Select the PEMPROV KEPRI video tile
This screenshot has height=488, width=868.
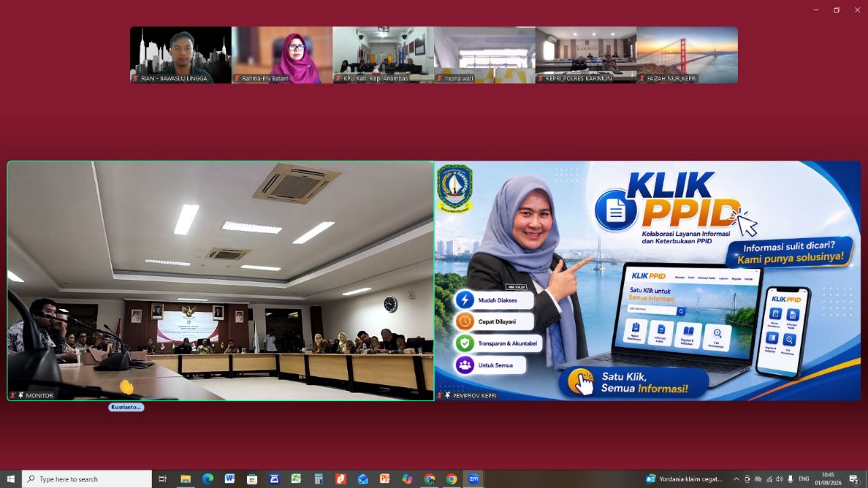coord(648,281)
